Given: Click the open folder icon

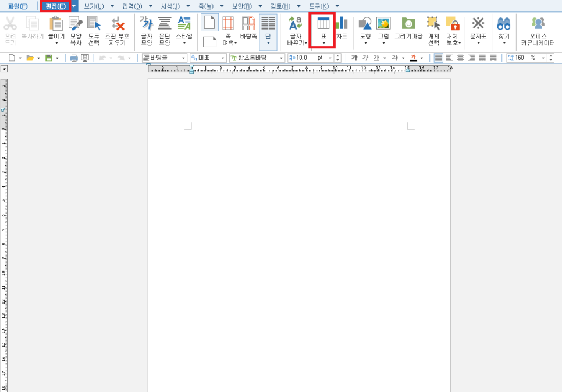Looking at the screenshot, I should (30, 58).
